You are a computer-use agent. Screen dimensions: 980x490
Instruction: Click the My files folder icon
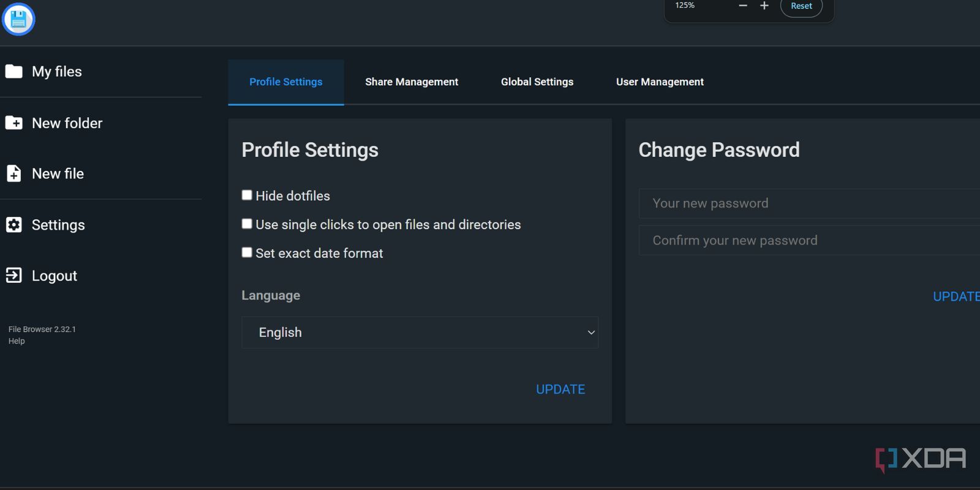pos(13,72)
